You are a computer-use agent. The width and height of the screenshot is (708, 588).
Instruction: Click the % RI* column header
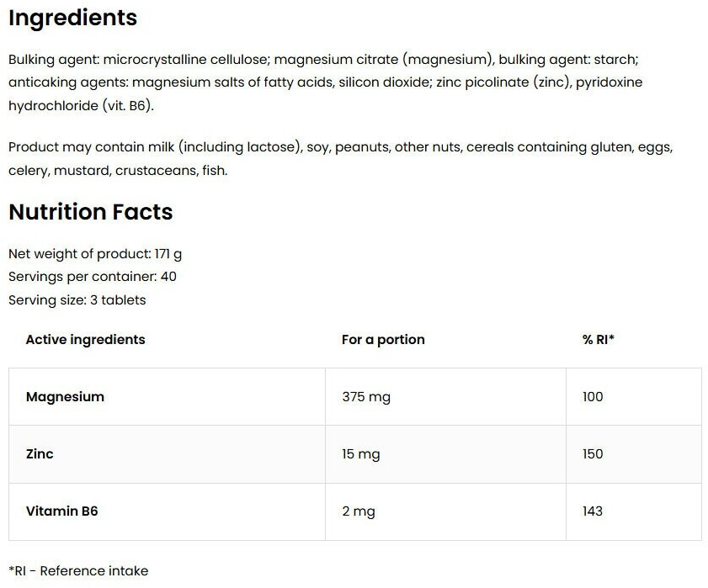click(598, 340)
